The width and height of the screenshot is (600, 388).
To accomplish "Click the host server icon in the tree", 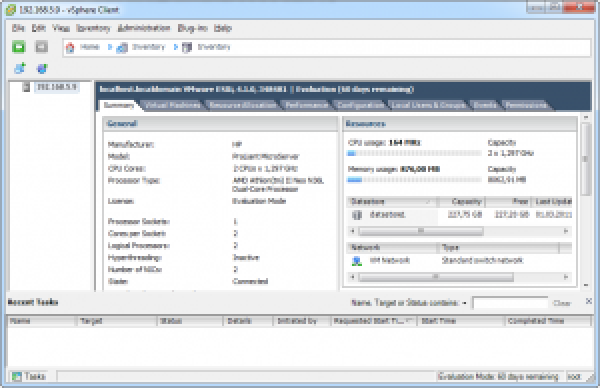I will click(26, 87).
